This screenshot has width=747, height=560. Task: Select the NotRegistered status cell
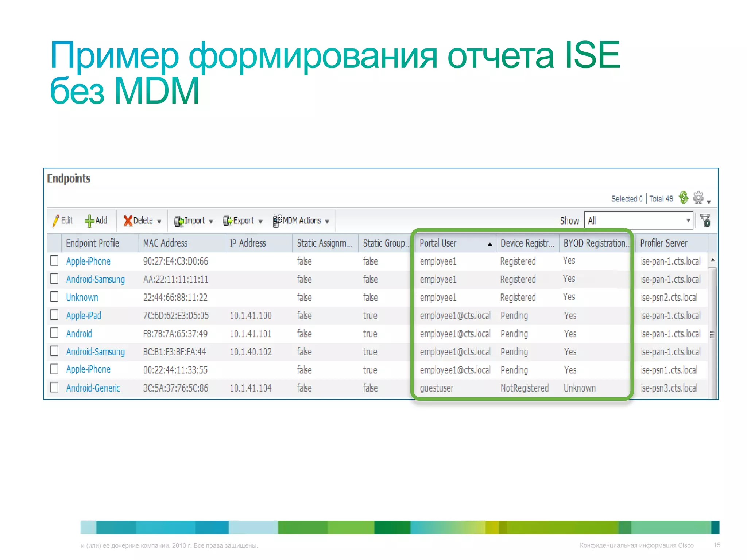click(525, 388)
